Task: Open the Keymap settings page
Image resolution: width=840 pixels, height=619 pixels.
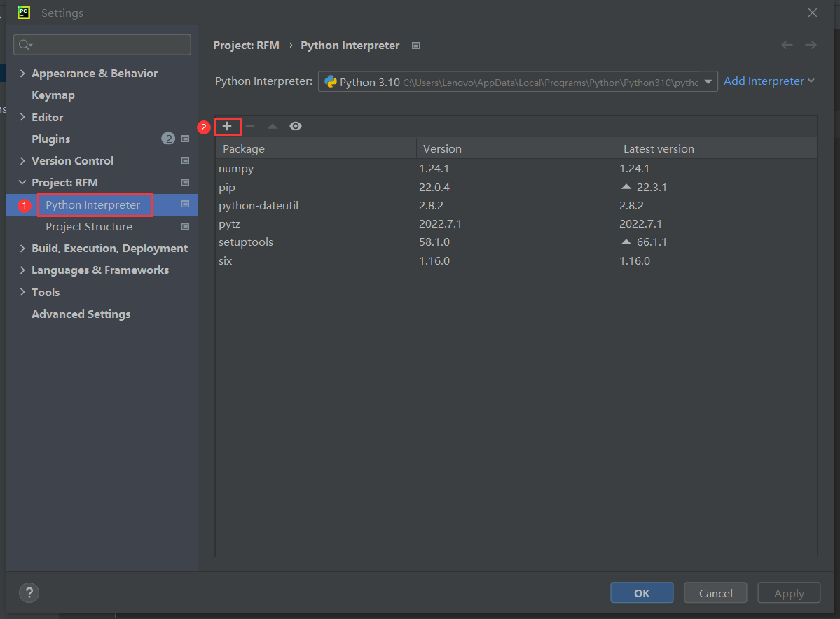Action: pyautogui.click(x=53, y=95)
